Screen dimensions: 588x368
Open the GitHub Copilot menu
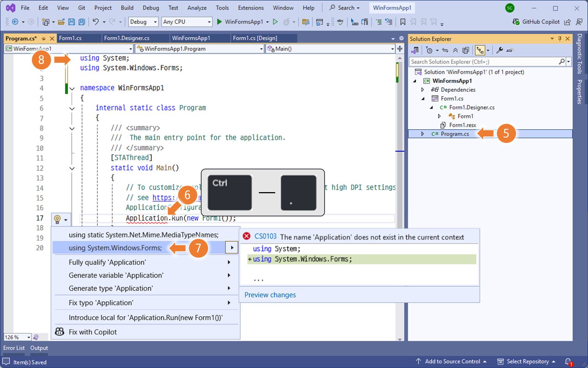pyautogui.click(x=536, y=22)
